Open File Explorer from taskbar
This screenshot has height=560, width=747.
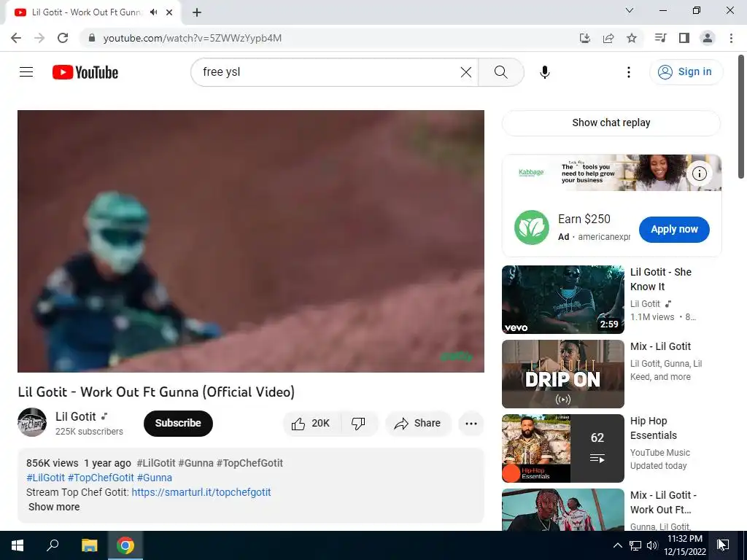(89, 545)
